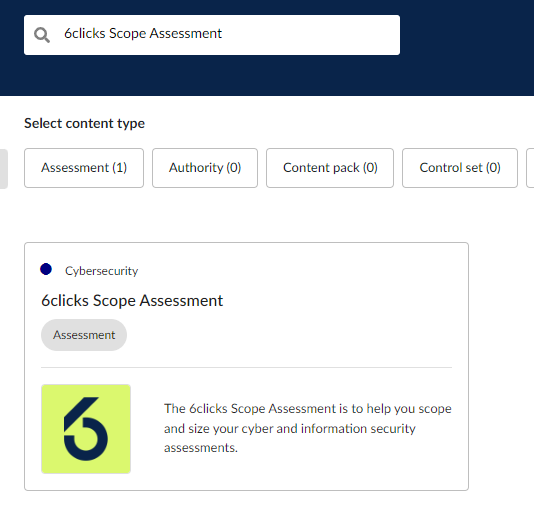Viewport: 534px width, 516px height.
Task: Click the Select content type heading
Action: pyautogui.click(x=84, y=123)
